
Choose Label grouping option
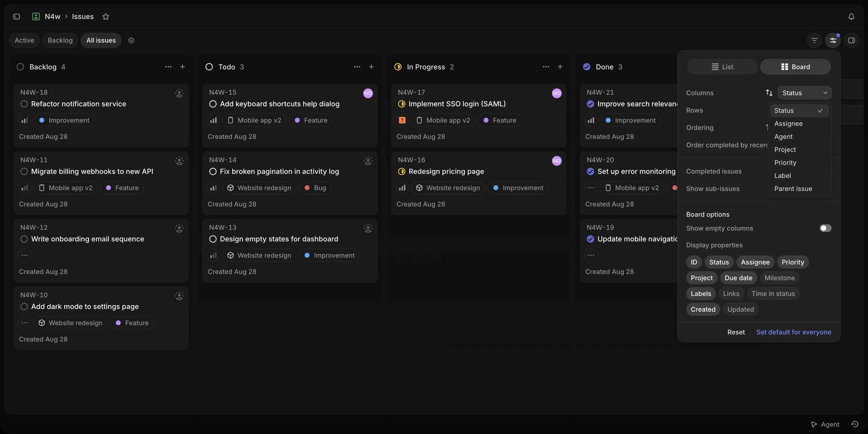[799, 176]
